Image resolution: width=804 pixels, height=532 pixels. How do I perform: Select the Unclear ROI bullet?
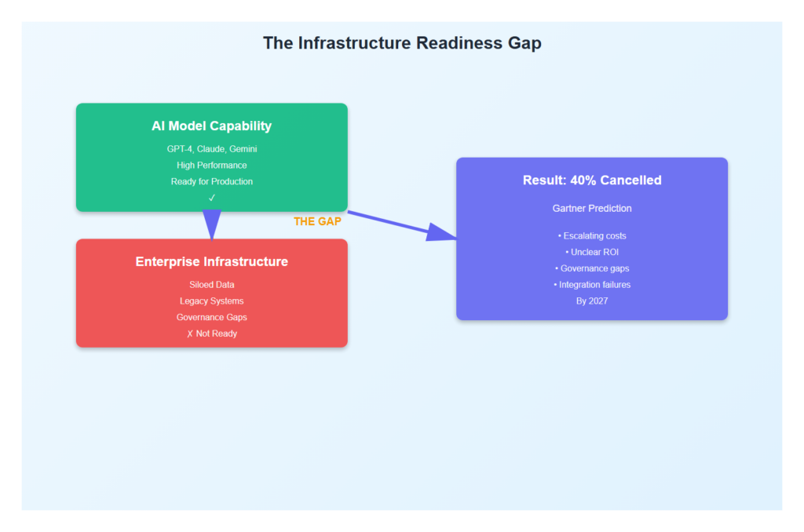coord(592,252)
